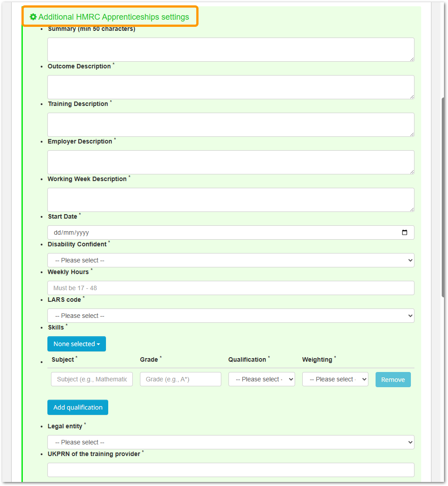Screen dimensions: 448x486
Task: Open the Weighting select dropdown
Action: [335, 379]
